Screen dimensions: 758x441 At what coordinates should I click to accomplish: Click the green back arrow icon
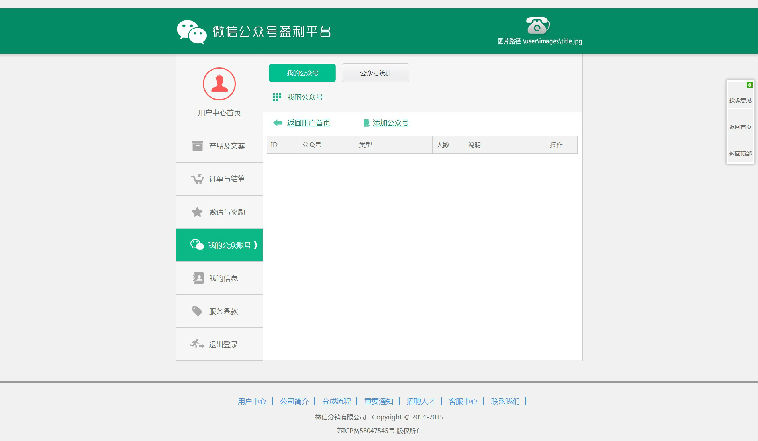[277, 123]
